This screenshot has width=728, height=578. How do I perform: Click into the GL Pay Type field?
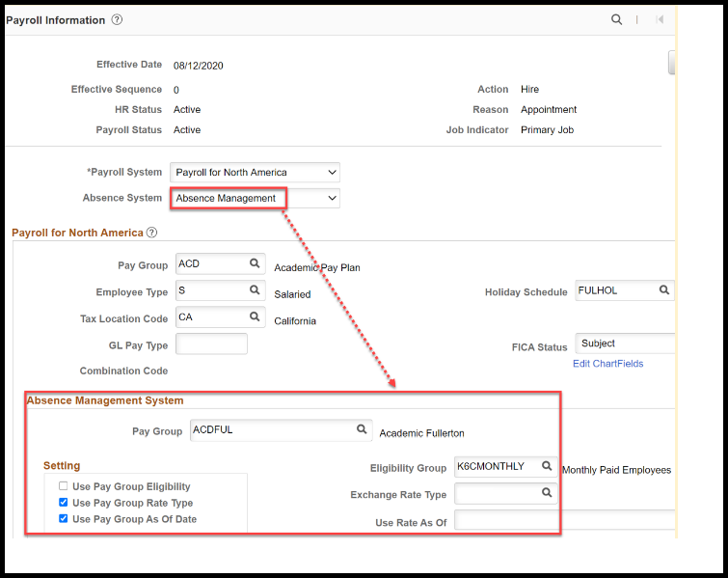pos(211,344)
